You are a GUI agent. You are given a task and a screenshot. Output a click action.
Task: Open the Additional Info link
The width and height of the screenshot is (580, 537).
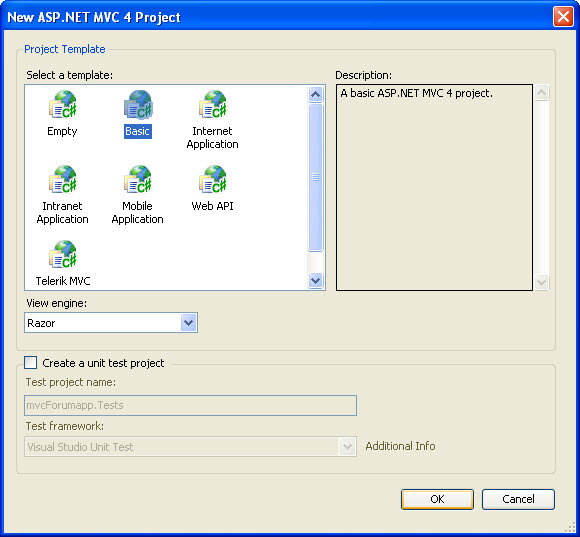coord(400,446)
